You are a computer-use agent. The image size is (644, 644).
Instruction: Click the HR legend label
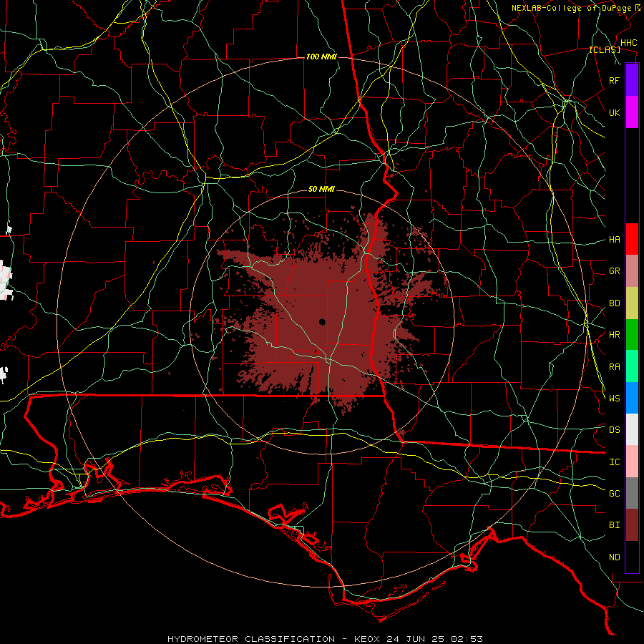(614, 335)
